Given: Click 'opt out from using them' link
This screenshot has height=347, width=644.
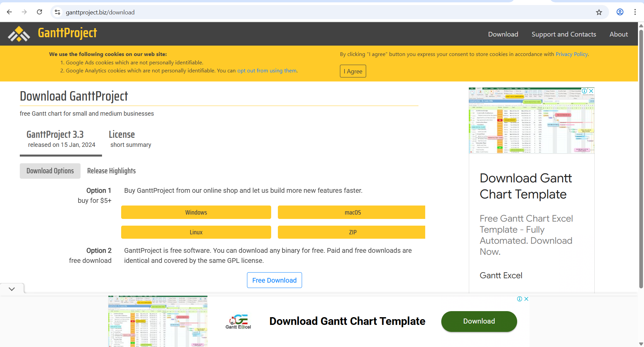Looking at the screenshot, I should tap(267, 71).
